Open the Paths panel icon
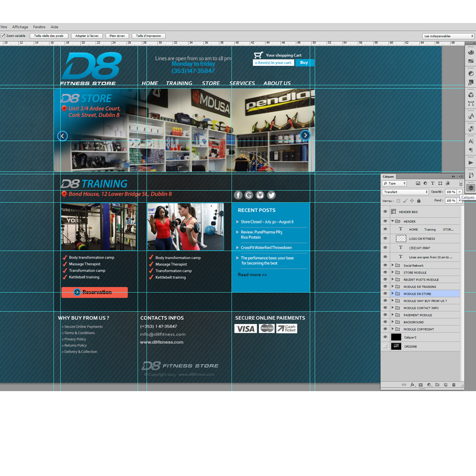The width and height of the screenshot is (476, 476). tap(471, 104)
